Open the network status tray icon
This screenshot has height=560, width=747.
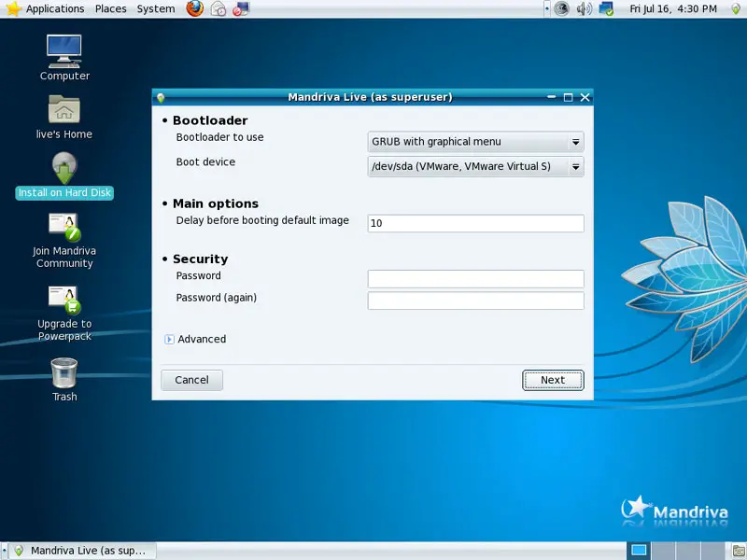click(606, 8)
